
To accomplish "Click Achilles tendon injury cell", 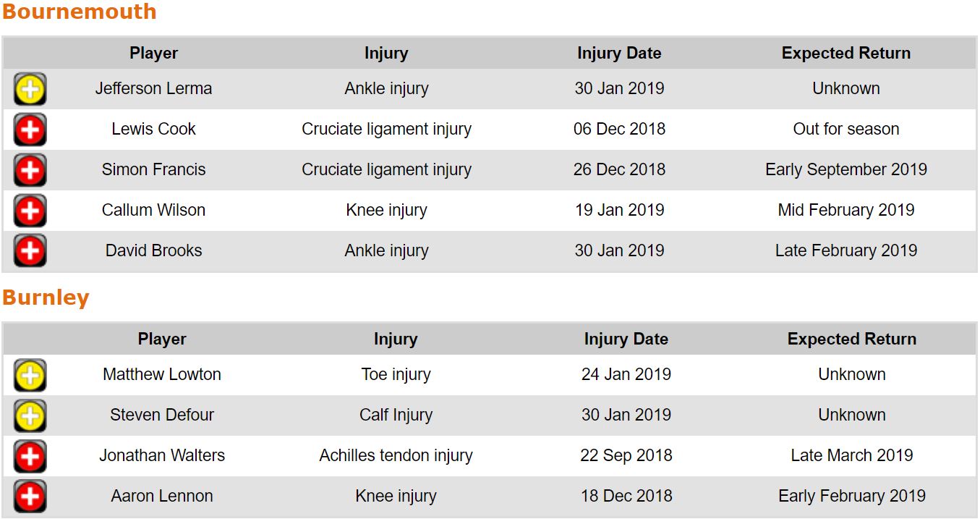I will (x=396, y=455).
